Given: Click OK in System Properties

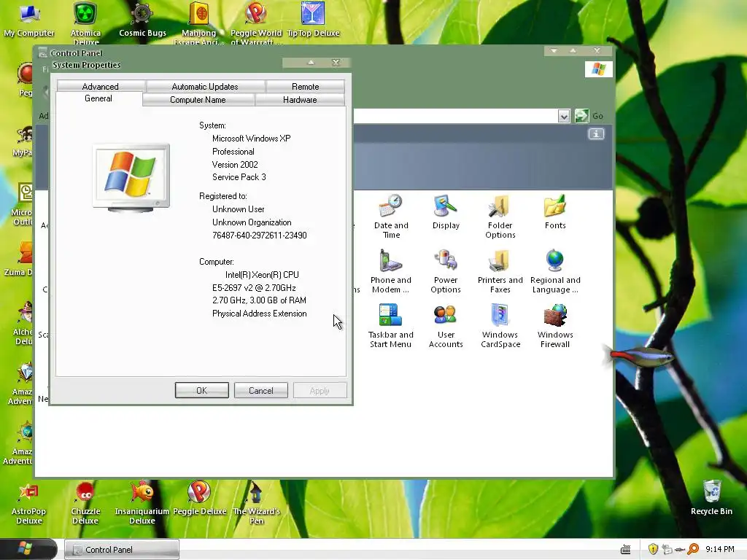Looking at the screenshot, I should [201, 391].
